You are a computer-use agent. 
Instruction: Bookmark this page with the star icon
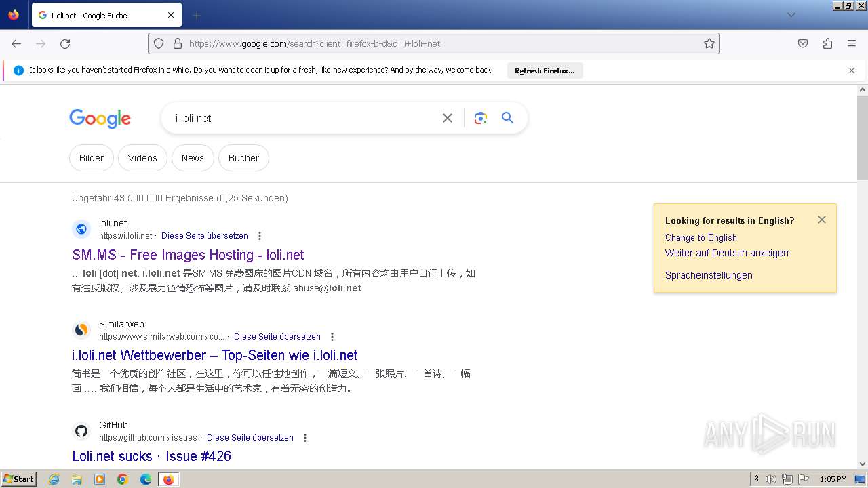(709, 43)
